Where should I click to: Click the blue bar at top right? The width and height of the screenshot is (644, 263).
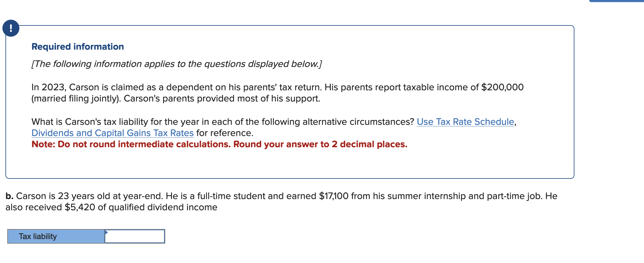[x=616, y=1]
